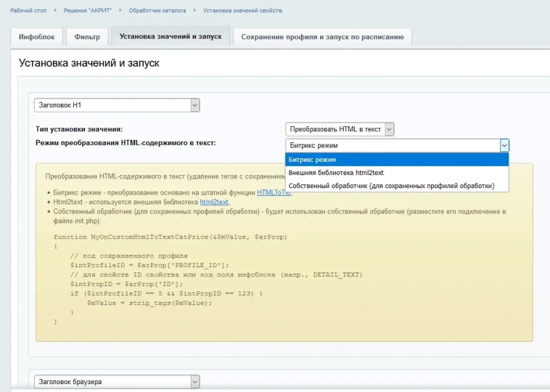Image resolution: width=550 pixels, height=392 pixels.
Task: Navigate to Обработчик каталога breadcrumb
Action: tap(157, 11)
